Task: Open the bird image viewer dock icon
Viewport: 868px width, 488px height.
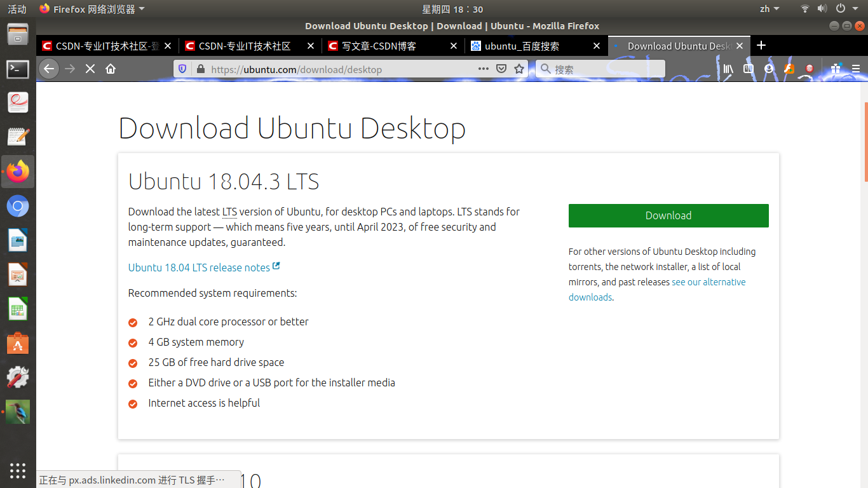Action: tap(18, 412)
